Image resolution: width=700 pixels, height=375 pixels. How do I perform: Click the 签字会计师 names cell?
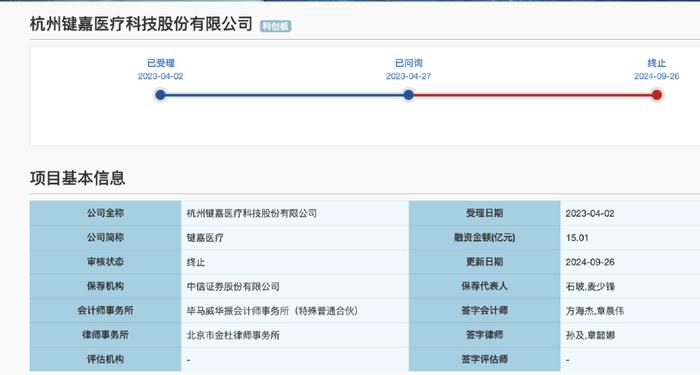(x=630, y=311)
